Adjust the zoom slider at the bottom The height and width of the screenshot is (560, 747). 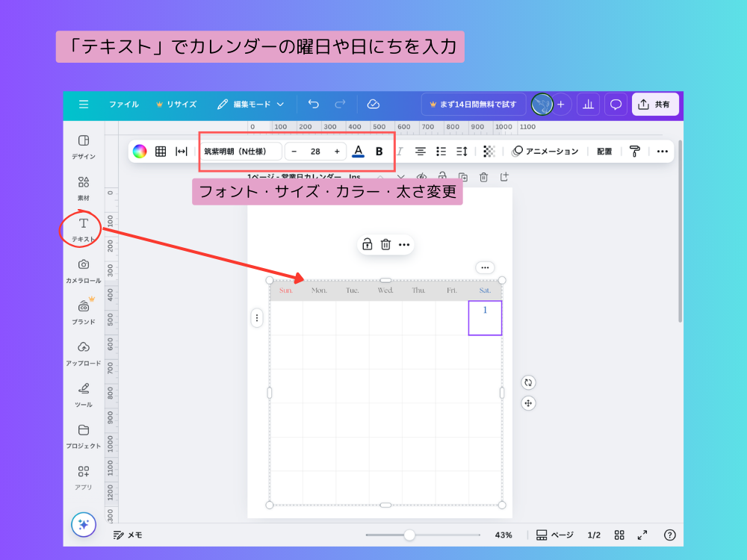click(409, 535)
